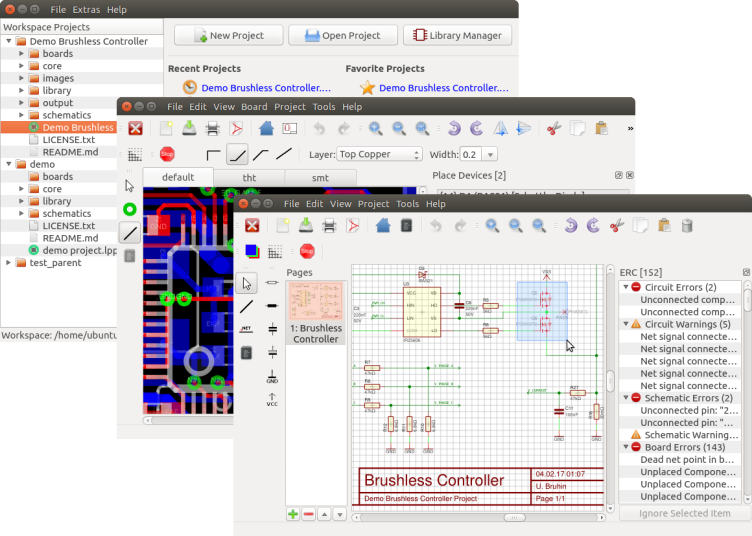Open the Layer dropdown showing Top Copper

click(379, 154)
